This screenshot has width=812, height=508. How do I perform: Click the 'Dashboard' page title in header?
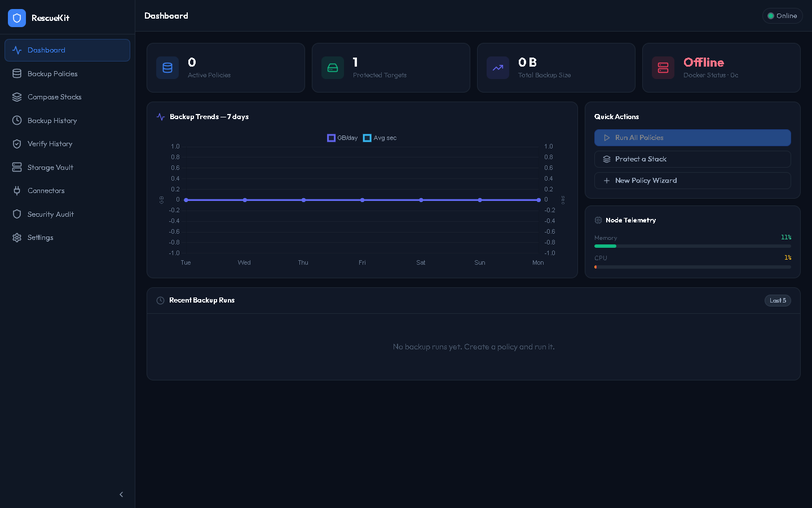click(x=166, y=16)
